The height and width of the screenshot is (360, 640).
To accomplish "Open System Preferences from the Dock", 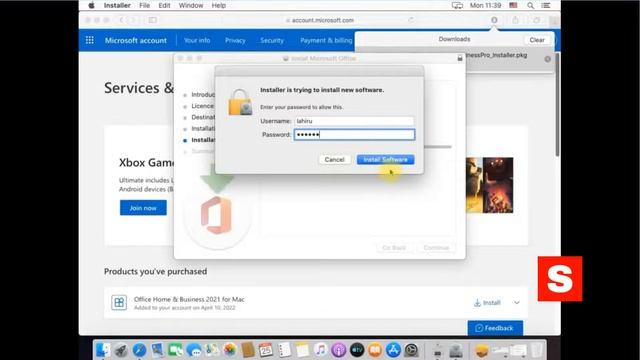I will (411, 350).
